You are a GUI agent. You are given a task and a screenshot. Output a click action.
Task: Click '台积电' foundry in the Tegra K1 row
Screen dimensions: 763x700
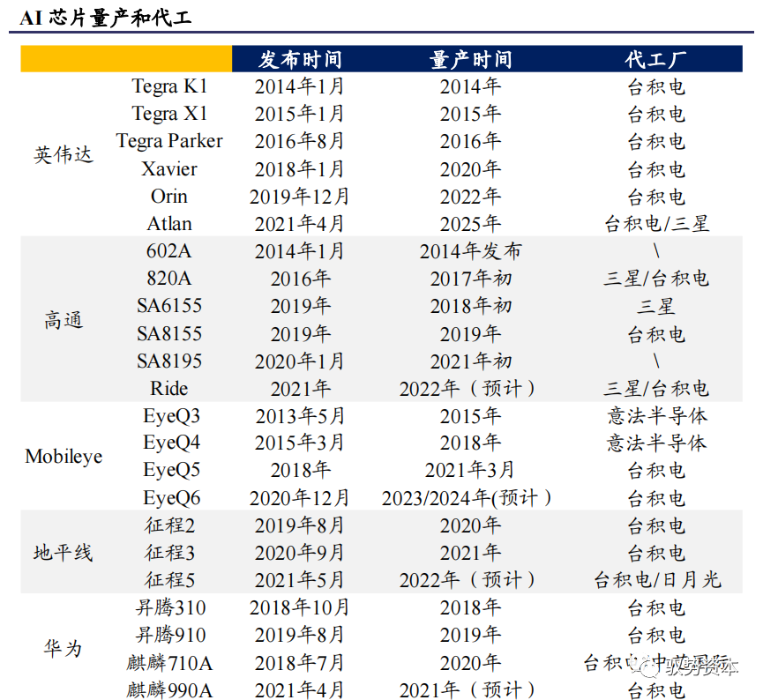[x=656, y=87]
